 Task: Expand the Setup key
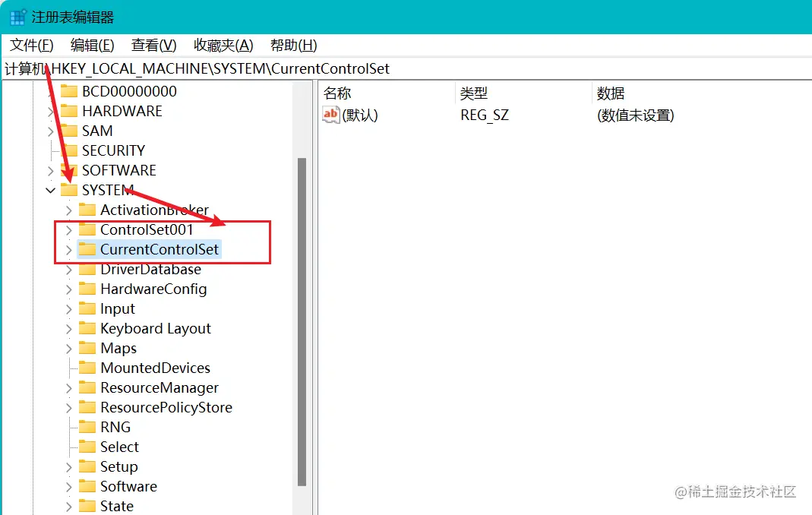click(x=69, y=467)
